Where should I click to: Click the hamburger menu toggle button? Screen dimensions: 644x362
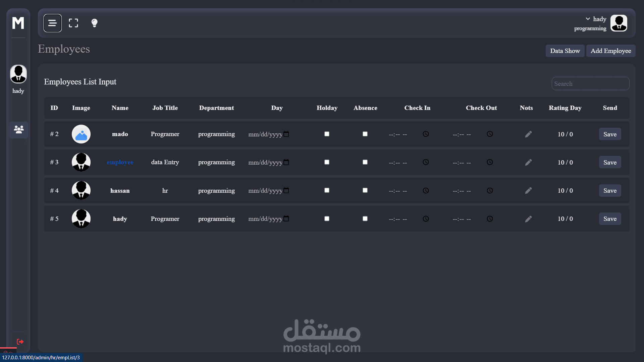[x=52, y=23]
